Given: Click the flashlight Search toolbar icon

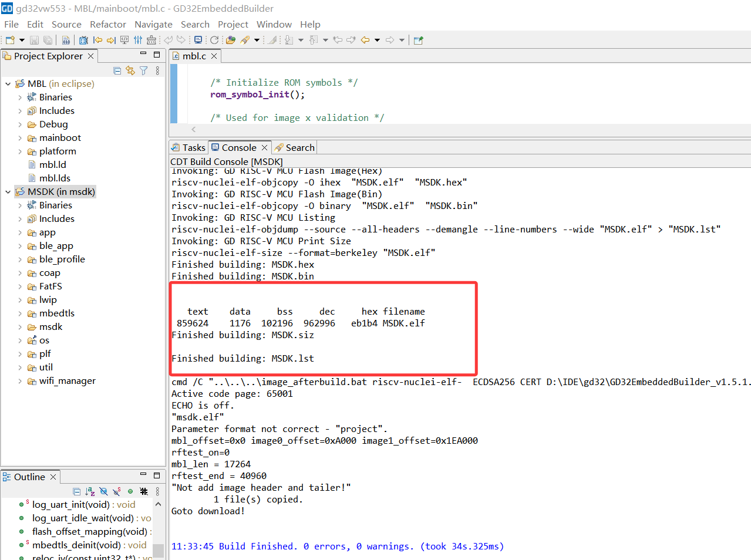Looking at the screenshot, I should (245, 40).
